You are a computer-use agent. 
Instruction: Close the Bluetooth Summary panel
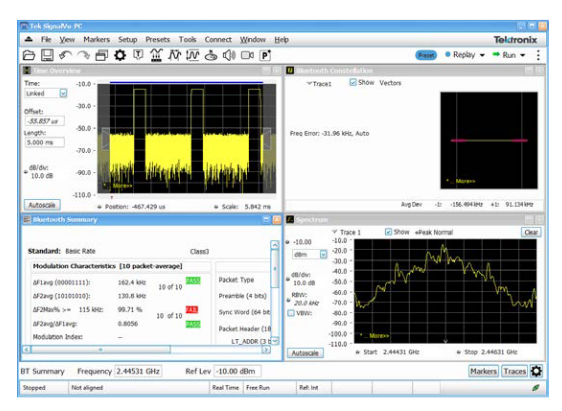(277, 219)
